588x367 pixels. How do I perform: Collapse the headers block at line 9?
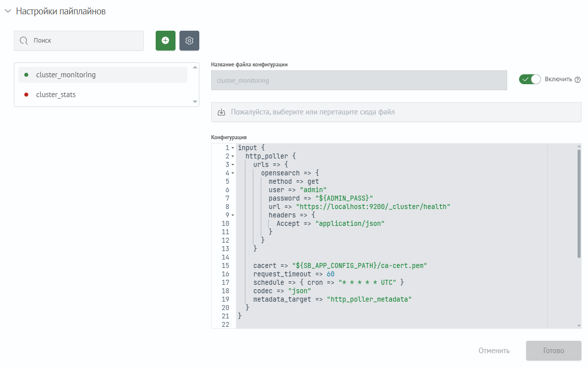[233, 215]
